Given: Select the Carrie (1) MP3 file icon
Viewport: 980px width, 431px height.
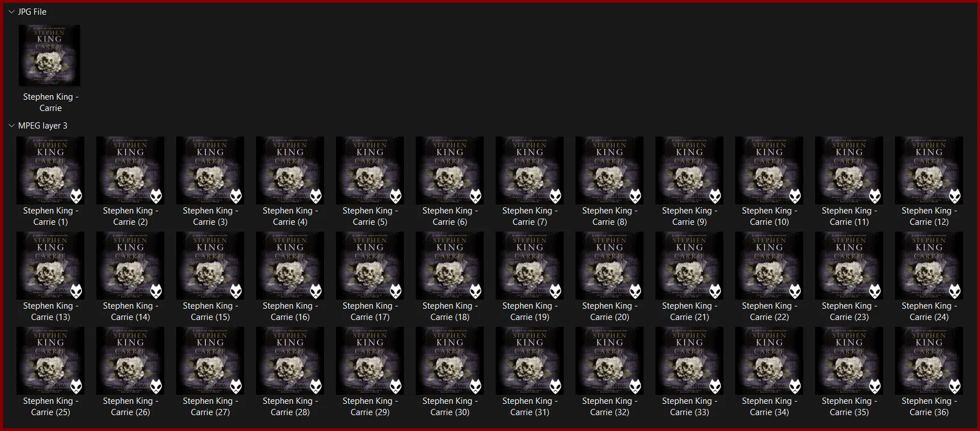Looking at the screenshot, I should point(50,170).
